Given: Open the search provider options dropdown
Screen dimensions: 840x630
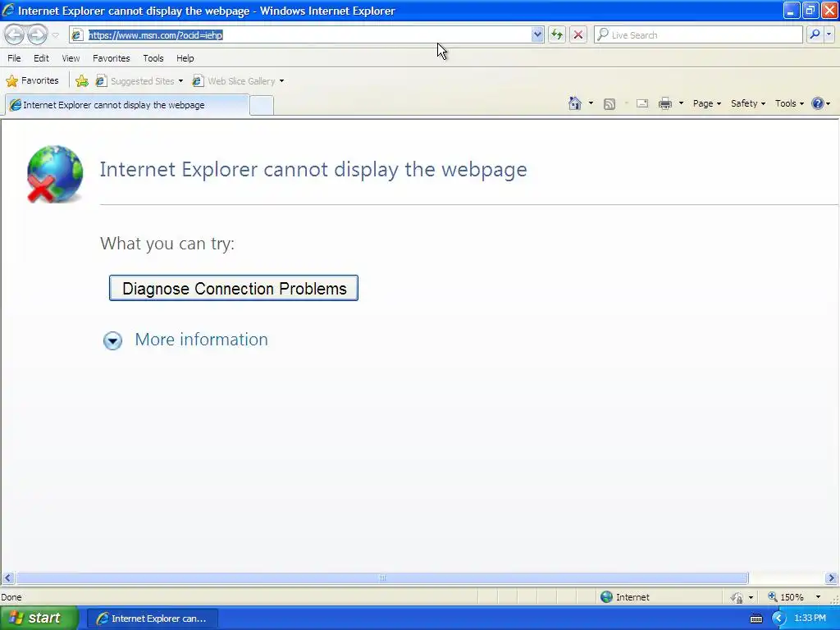Looking at the screenshot, I should [x=829, y=34].
